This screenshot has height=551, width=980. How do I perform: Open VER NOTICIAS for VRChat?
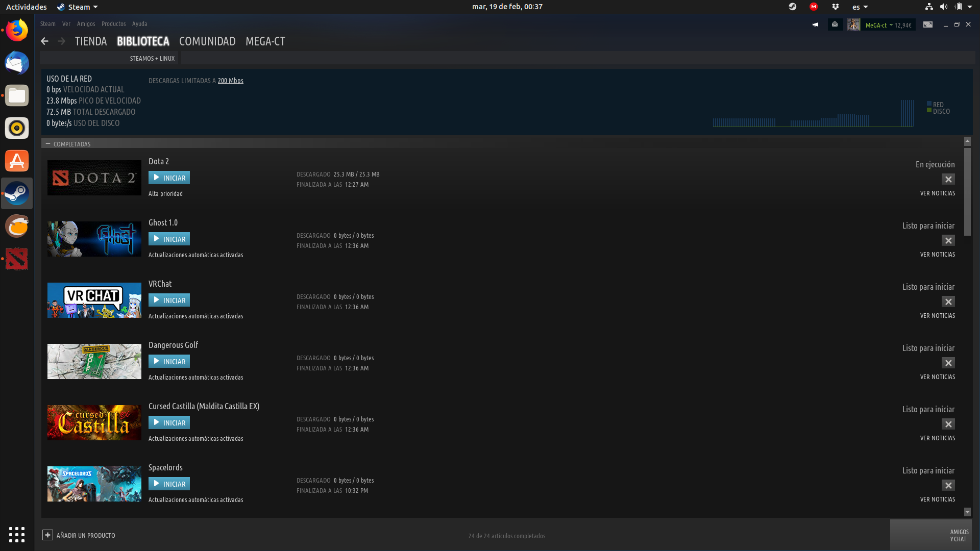click(938, 316)
